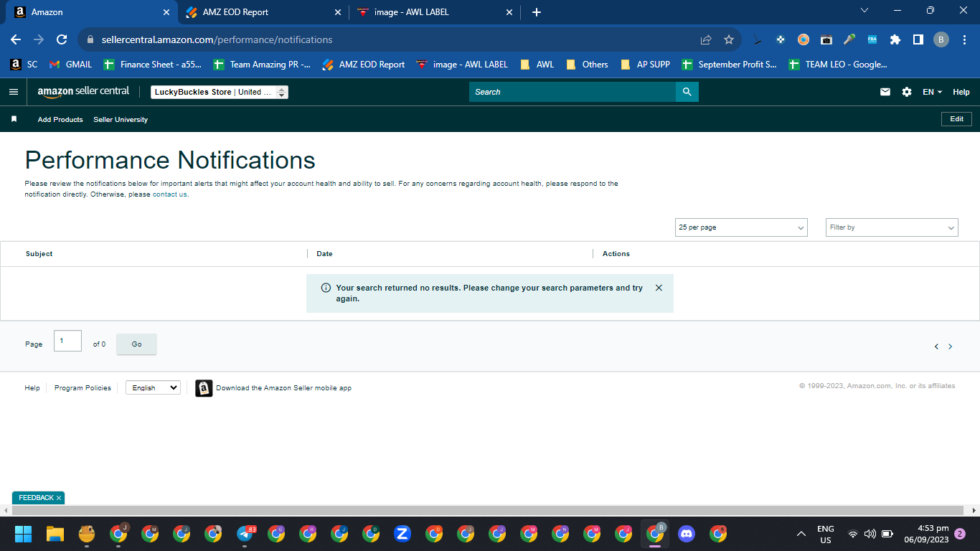Click Download the Amazon Seller mobile app
Screen dimensions: 980x551
point(283,388)
